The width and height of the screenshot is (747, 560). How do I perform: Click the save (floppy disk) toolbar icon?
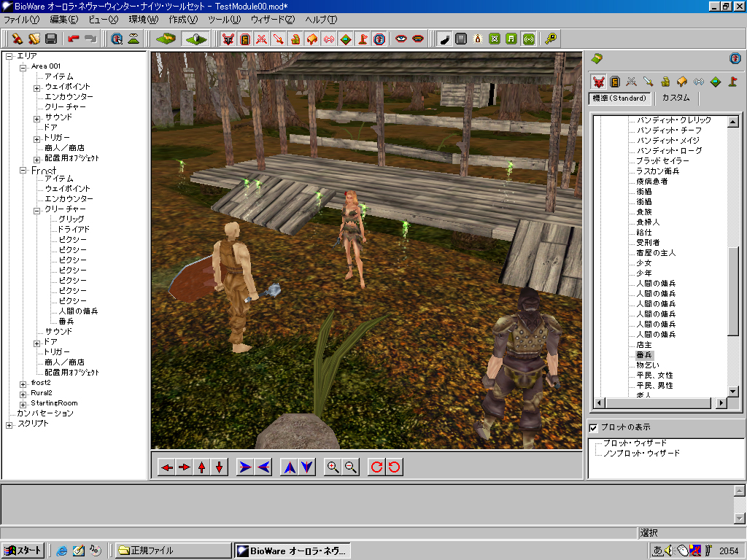(x=51, y=39)
